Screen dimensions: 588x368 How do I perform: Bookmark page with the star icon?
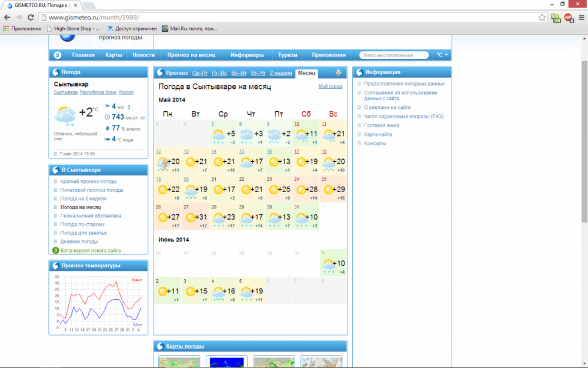[x=542, y=17]
